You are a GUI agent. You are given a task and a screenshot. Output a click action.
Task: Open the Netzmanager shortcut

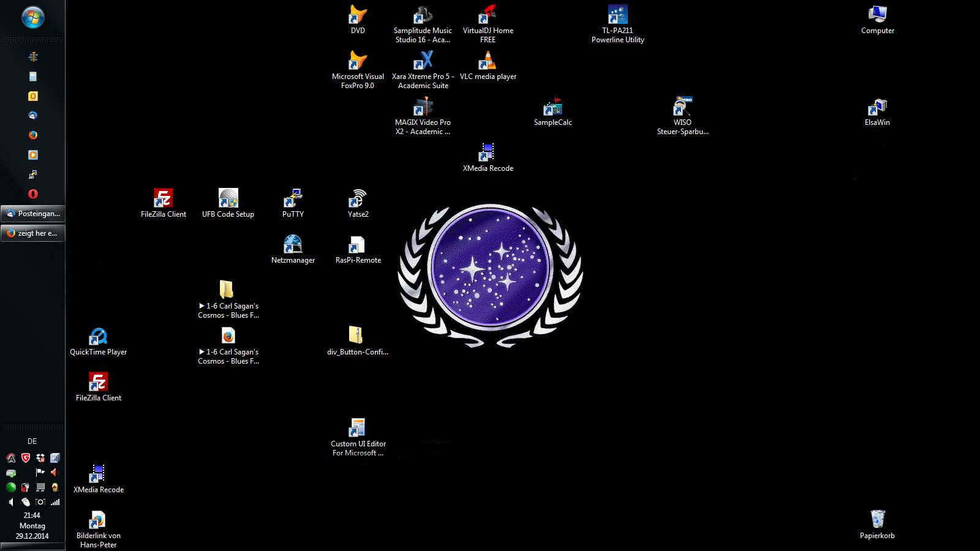click(x=293, y=249)
